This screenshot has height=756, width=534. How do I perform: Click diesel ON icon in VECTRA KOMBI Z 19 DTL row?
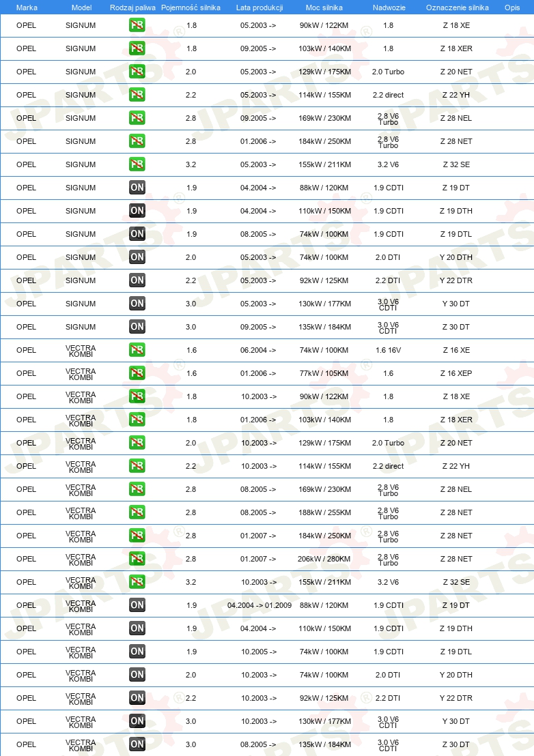tap(137, 652)
